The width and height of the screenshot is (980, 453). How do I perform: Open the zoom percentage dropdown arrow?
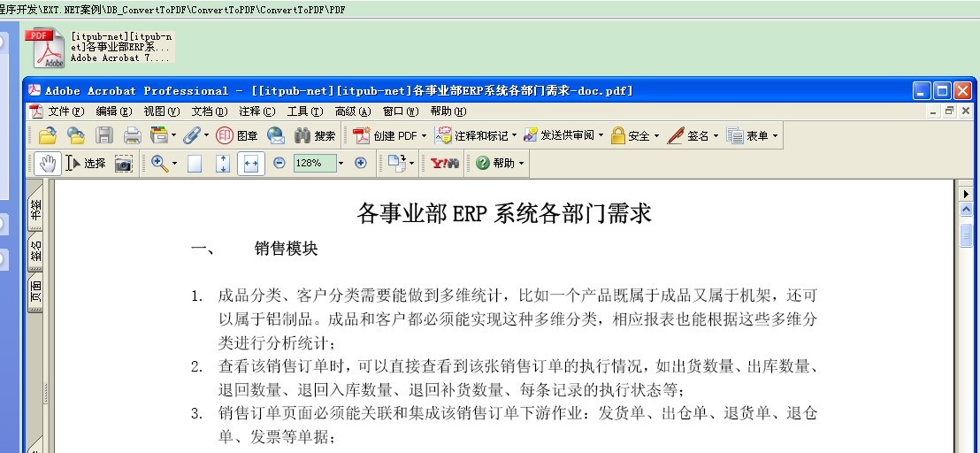coord(341,163)
